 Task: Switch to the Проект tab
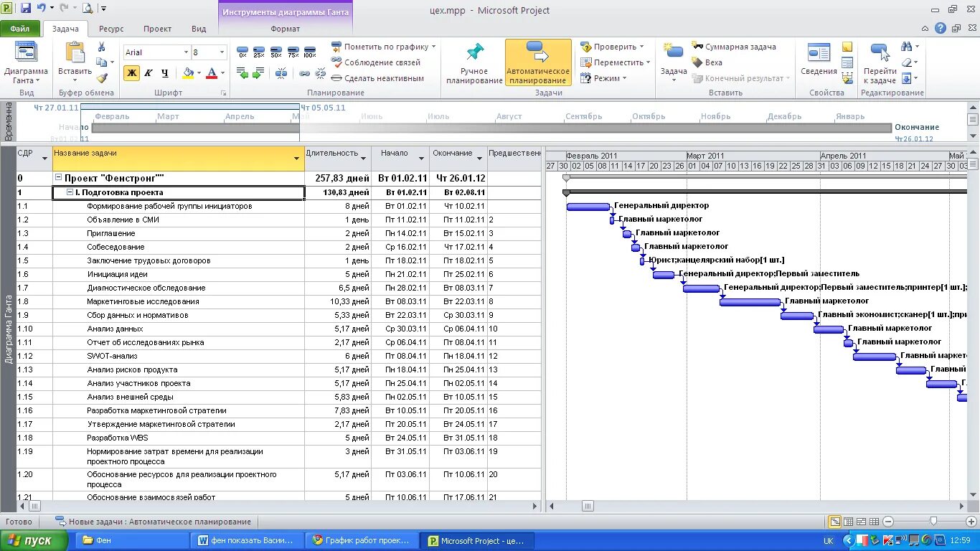(x=157, y=29)
